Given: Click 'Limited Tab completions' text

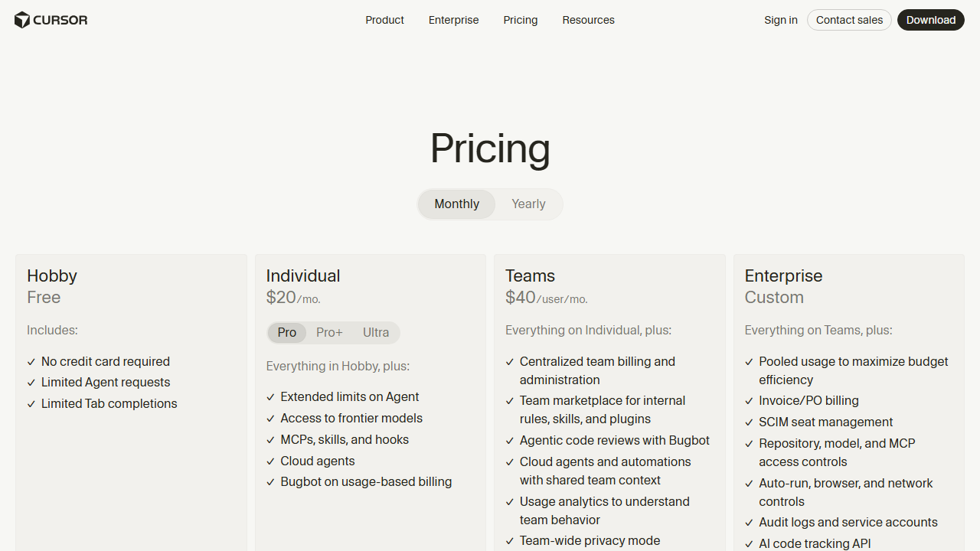Looking at the screenshot, I should point(109,404).
